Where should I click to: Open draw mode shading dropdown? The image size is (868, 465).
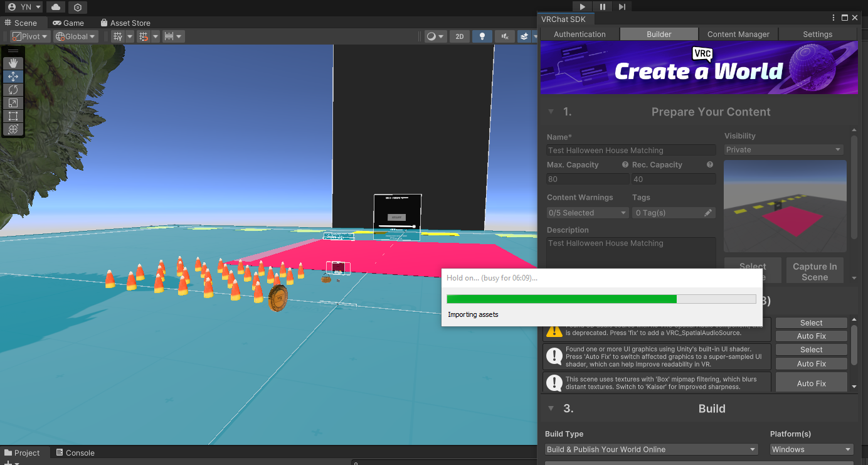coord(435,36)
